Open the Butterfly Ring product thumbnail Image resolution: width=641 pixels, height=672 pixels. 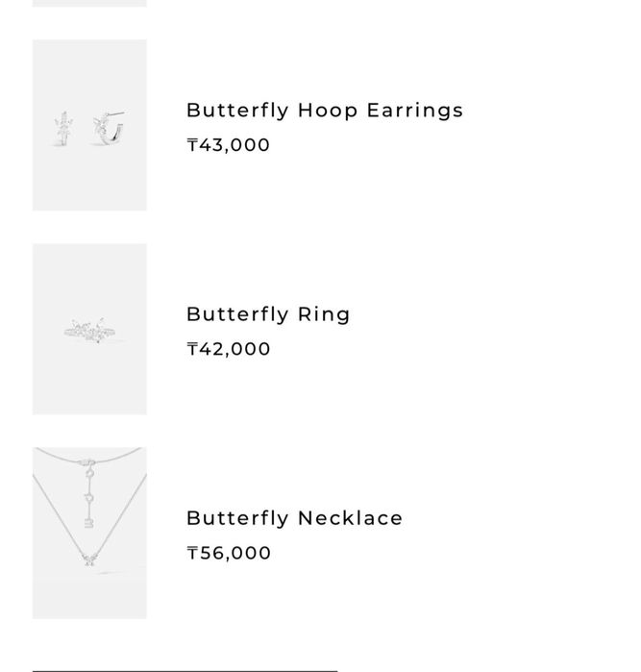[x=89, y=329]
